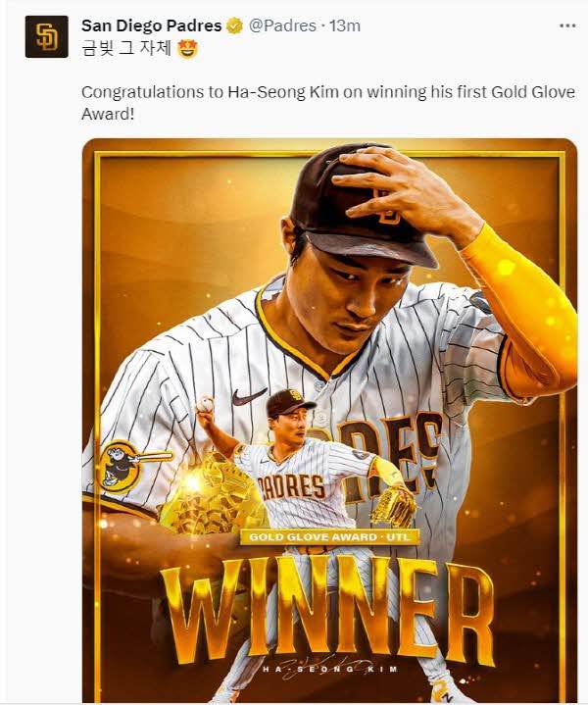Click the HA-SEONG KIM name under WINNER
Viewport: 588px width, 705px height.
pos(330,669)
